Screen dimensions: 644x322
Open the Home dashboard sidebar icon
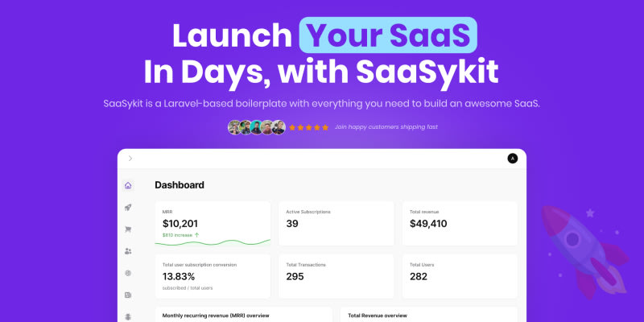click(x=128, y=185)
